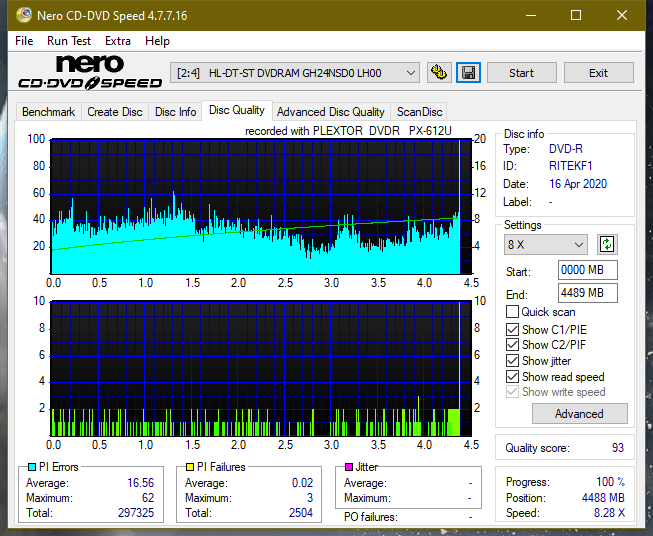Click the PI Failures total 2504

(301, 513)
